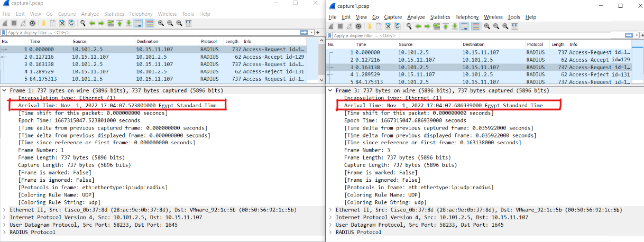
Task: Click Zoom in icon in right window toolbar
Action: coord(487,26)
